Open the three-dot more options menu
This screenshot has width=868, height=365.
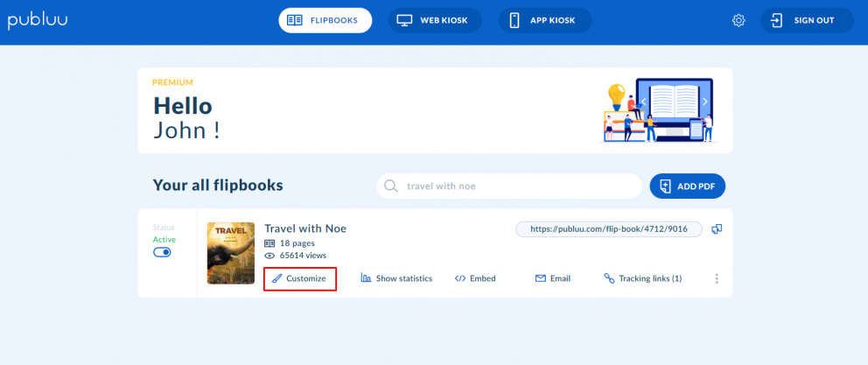[717, 278]
